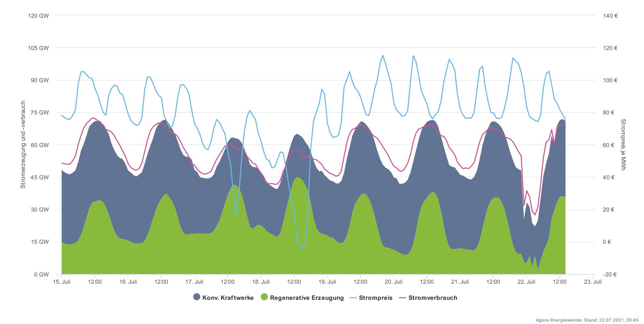Click the '0 €' right axis label
The height and width of the screenshot is (324, 644).
[607, 242]
